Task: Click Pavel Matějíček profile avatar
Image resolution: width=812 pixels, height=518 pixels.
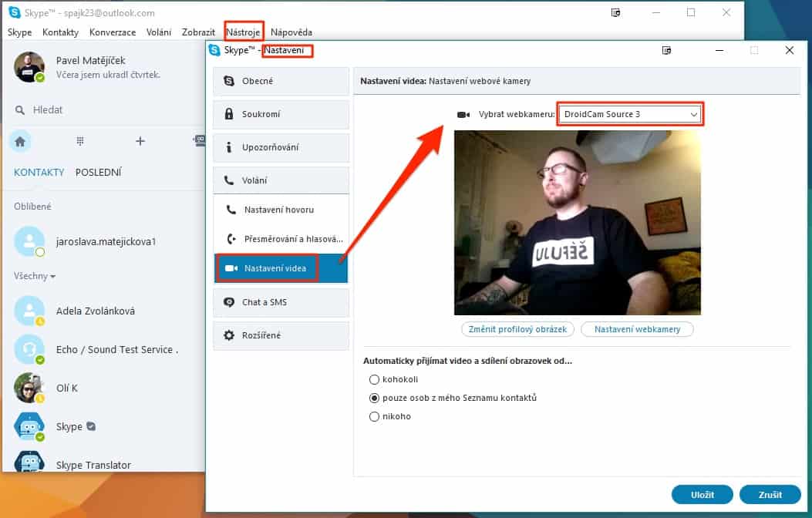Action: click(29, 67)
